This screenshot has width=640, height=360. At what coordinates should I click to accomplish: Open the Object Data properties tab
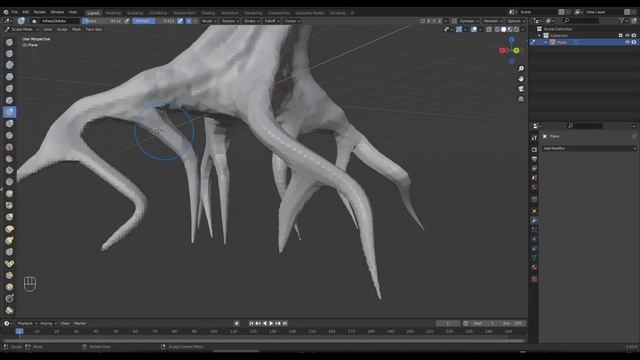(x=534, y=258)
